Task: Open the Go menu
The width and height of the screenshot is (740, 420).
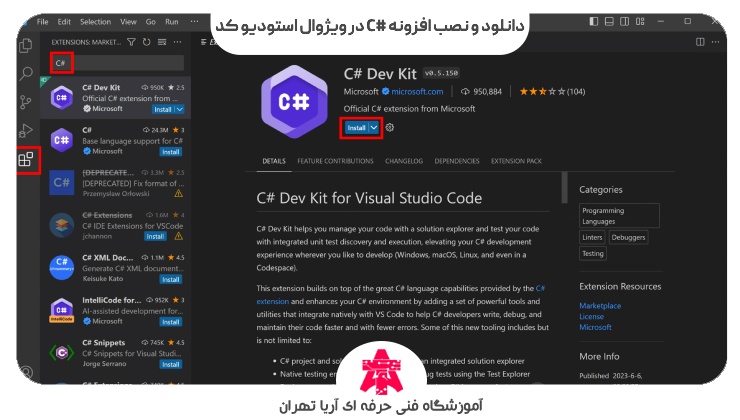Action: 151,22
